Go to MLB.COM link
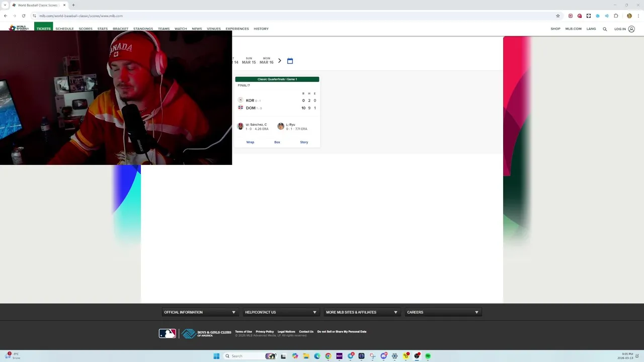 pyautogui.click(x=574, y=29)
